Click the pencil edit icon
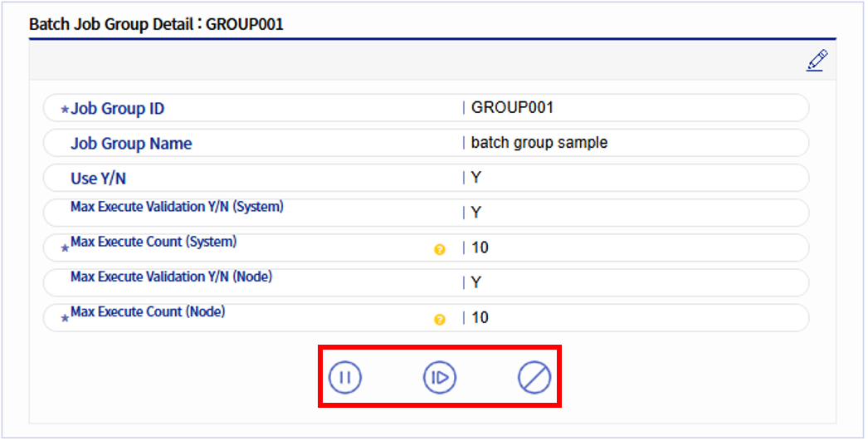 tap(817, 61)
